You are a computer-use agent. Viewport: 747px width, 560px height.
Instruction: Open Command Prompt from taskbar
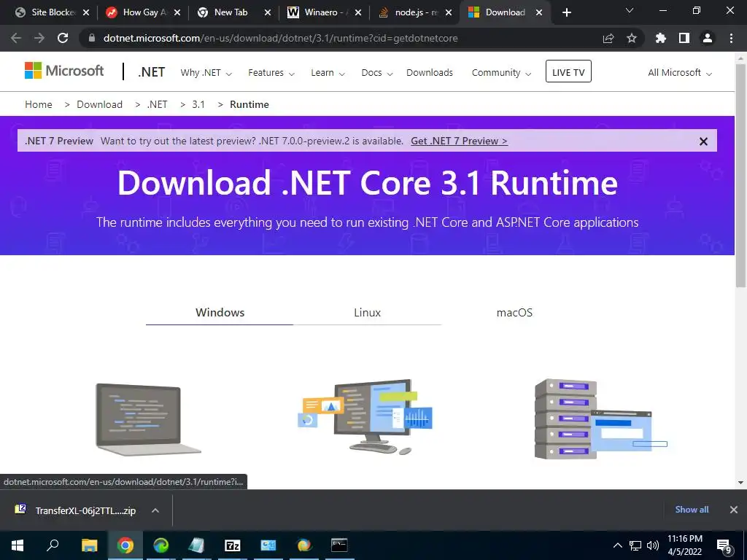pyautogui.click(x=339, y=545)
